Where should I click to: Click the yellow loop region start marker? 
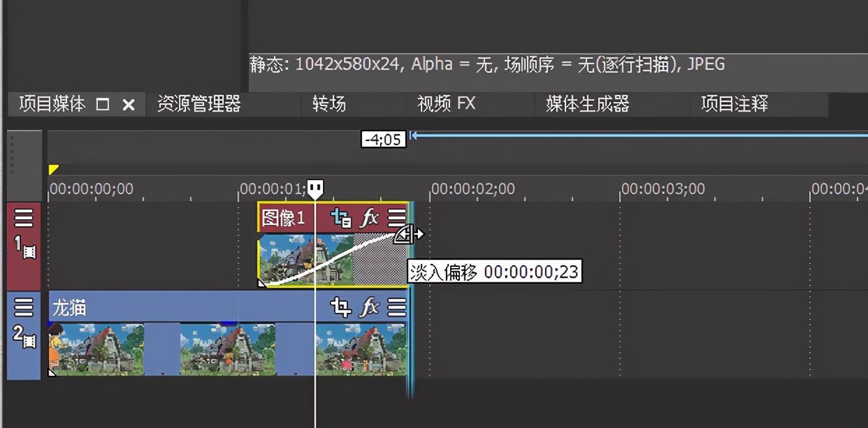point(53,169)
